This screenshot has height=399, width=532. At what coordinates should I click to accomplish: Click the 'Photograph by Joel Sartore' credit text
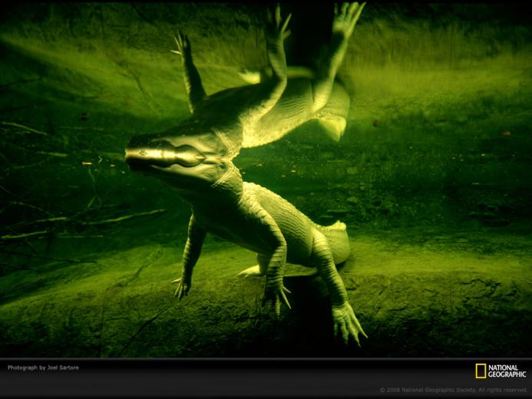[x=43, y=368]
